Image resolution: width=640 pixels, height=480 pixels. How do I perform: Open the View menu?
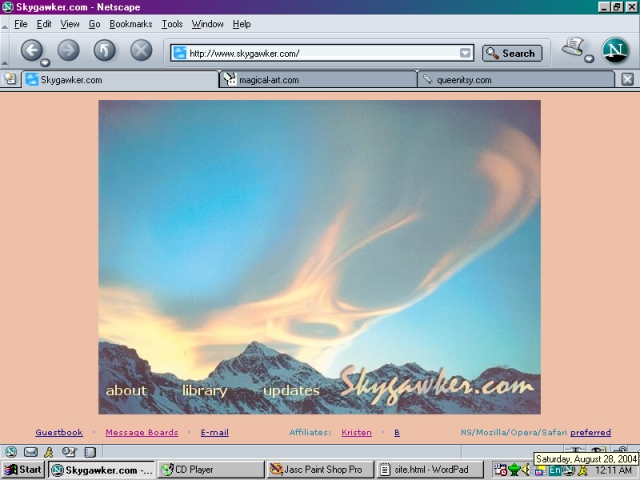pos(70,24)
